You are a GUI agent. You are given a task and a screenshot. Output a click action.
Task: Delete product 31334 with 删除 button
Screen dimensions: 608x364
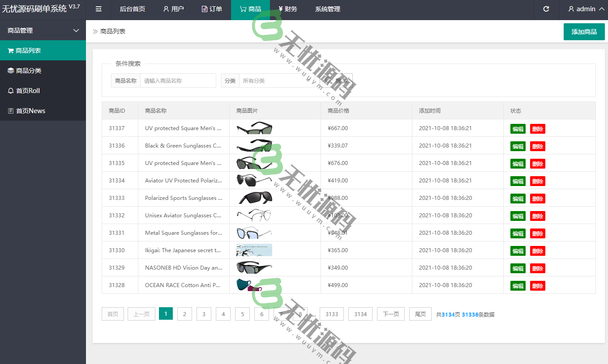[x=537, y=181]
